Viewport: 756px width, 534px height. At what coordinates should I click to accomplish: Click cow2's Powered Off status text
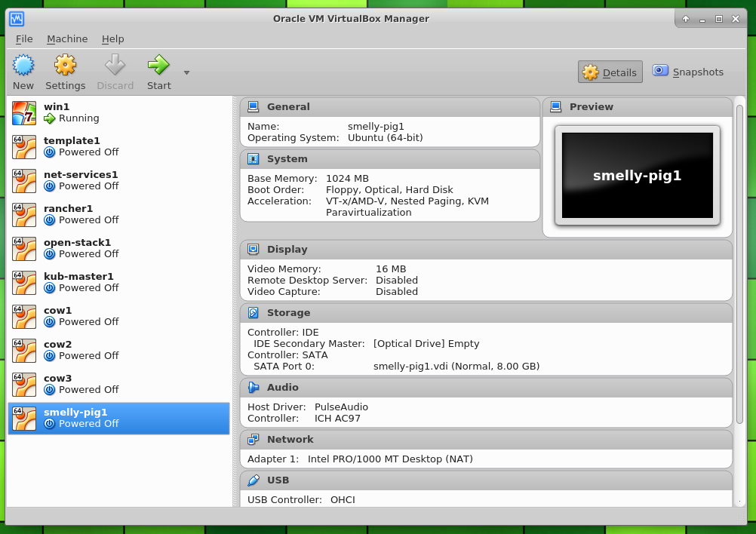pos(89,356)
